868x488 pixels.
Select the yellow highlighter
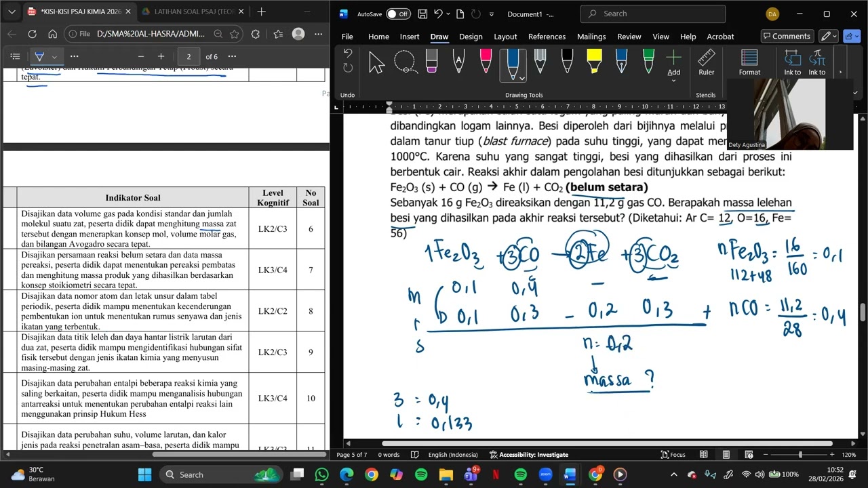coord(594,62)
